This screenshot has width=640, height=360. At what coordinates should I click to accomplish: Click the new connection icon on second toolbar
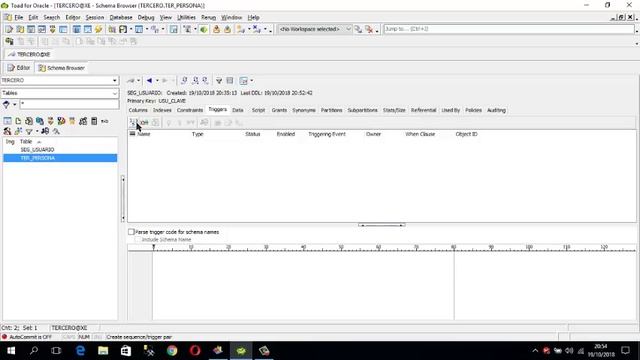pyautogui.click(x=9, y=41)
